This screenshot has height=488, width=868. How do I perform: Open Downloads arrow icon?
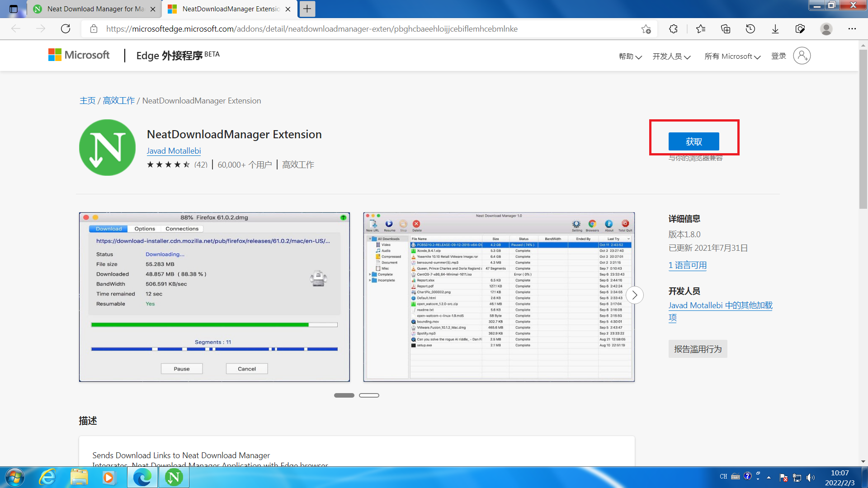[x=775, y=29]
